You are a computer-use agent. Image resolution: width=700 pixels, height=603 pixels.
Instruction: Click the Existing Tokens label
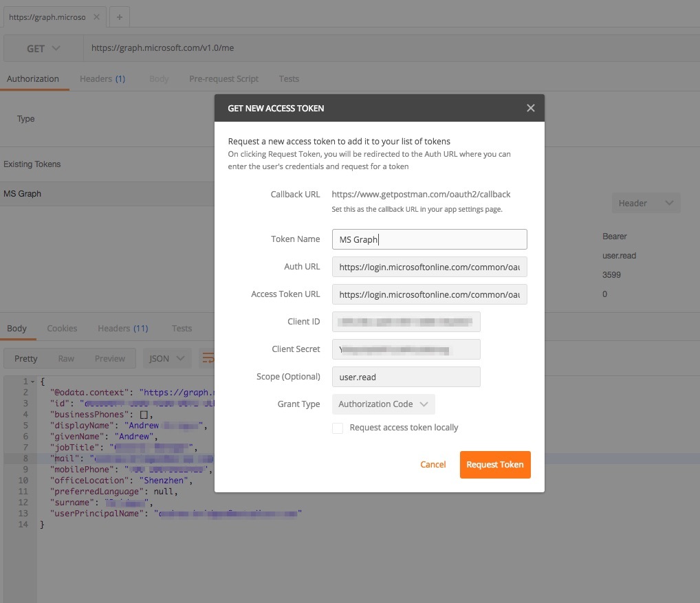click(x=32, y=164)
